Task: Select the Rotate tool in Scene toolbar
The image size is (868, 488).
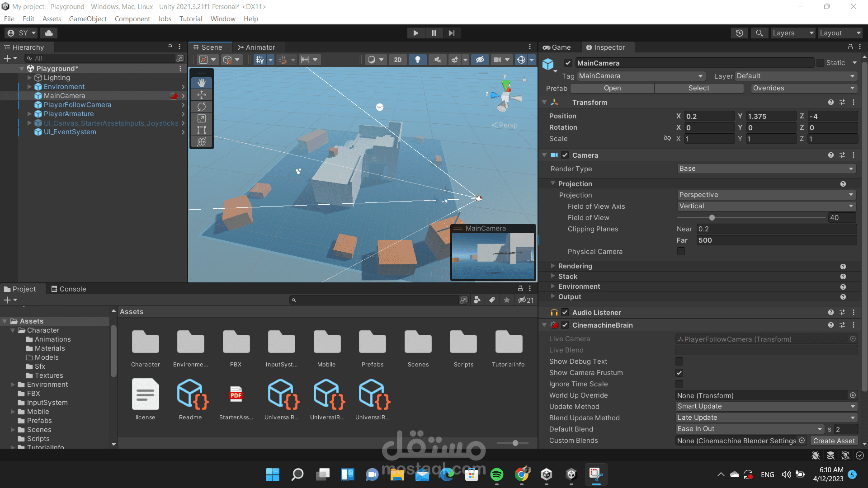Action: 202,107
